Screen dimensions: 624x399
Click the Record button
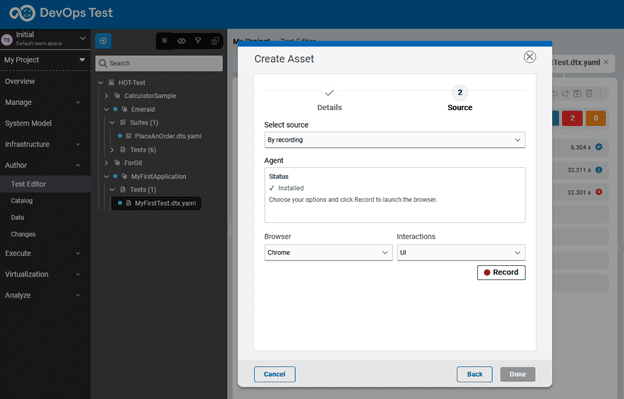(x=501, y=272)
